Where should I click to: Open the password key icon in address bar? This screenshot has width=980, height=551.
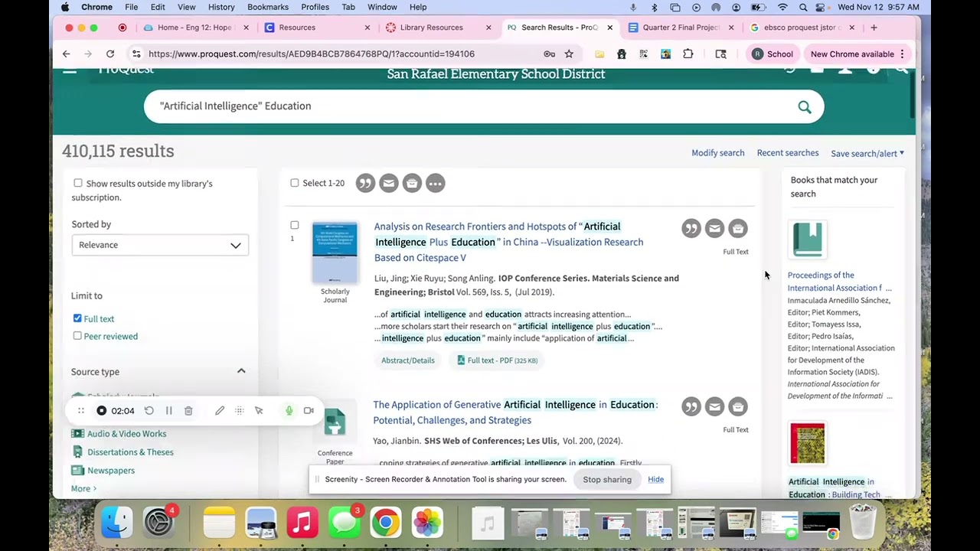click(549, 54)
